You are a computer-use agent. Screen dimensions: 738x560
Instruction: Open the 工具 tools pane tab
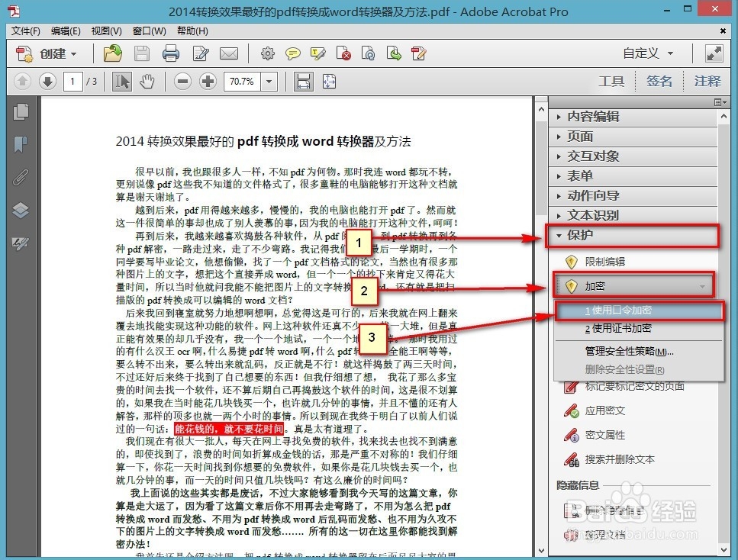point(611,82)
